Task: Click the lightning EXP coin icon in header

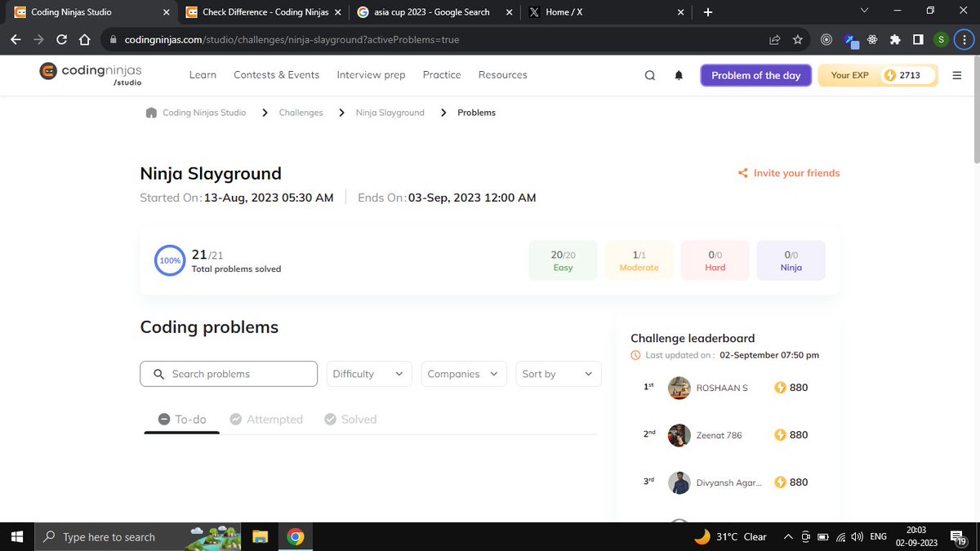Action: tap(890, 75)
